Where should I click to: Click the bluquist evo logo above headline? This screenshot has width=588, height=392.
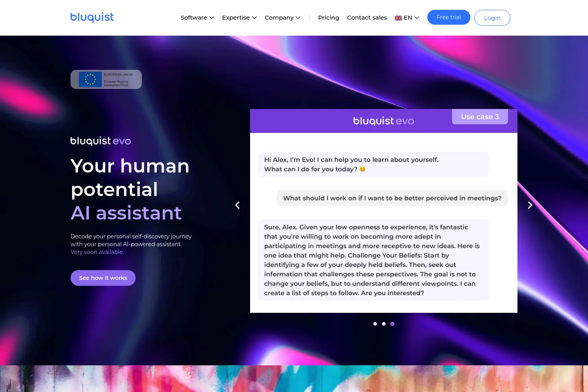[101, 141]
